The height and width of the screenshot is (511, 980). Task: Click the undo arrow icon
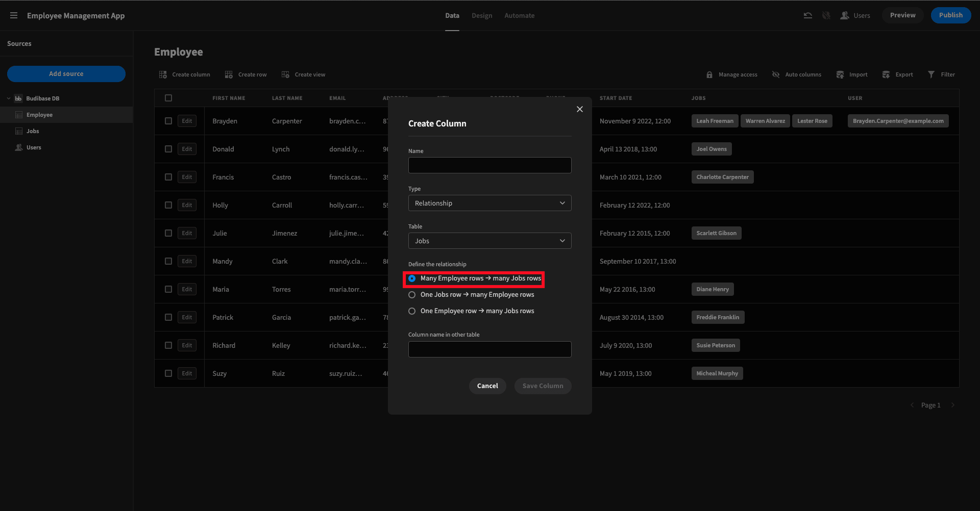coord(807,15)
